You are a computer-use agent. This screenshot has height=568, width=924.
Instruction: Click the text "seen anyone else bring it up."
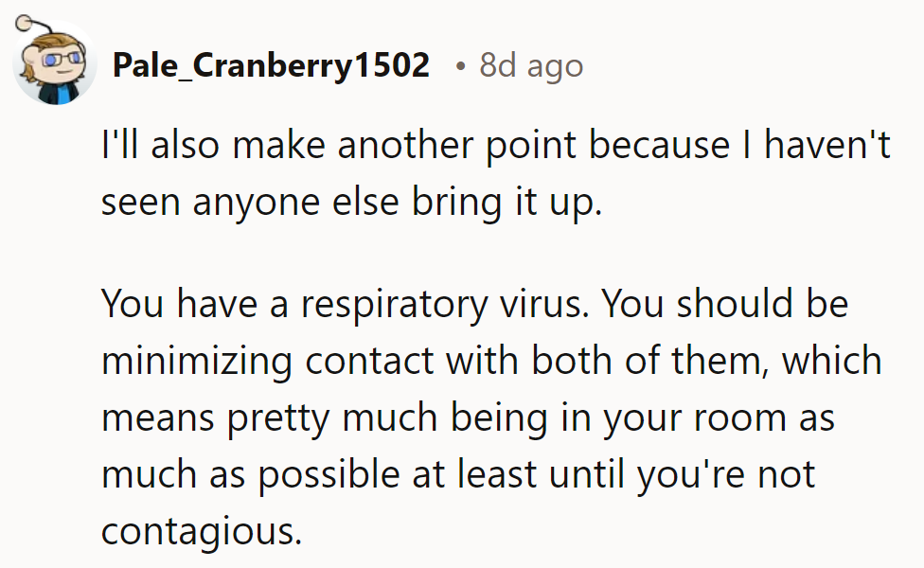pyautogui.click(x=351, y=204)
